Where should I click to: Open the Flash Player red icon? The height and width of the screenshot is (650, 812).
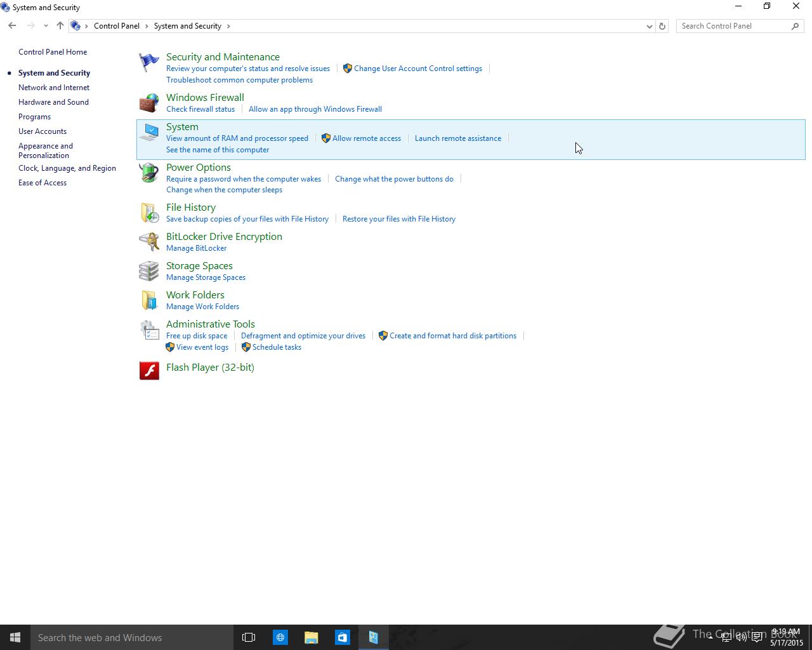149,370
